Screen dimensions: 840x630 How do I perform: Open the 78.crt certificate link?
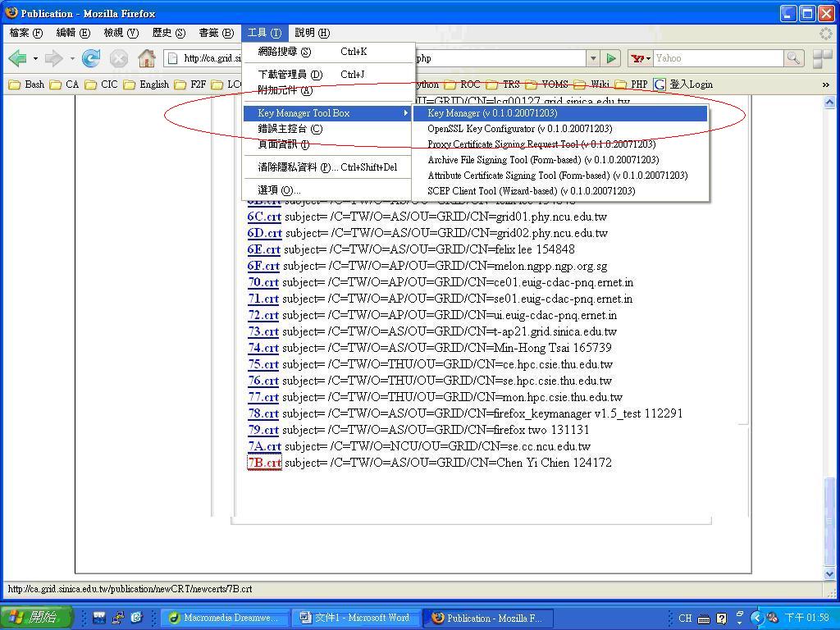(263, 413)
